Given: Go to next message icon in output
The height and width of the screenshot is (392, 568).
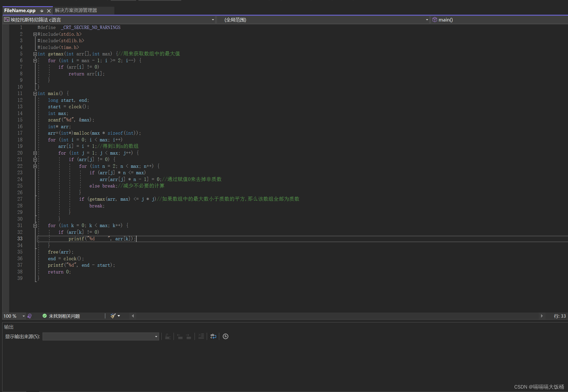Looking at the screenshot, I should click(189, 336).
